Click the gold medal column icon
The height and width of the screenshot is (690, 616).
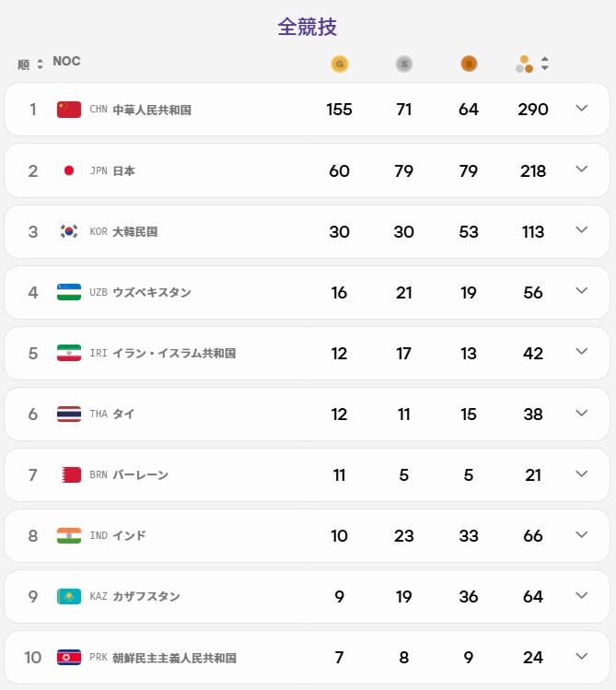(340, 64)
